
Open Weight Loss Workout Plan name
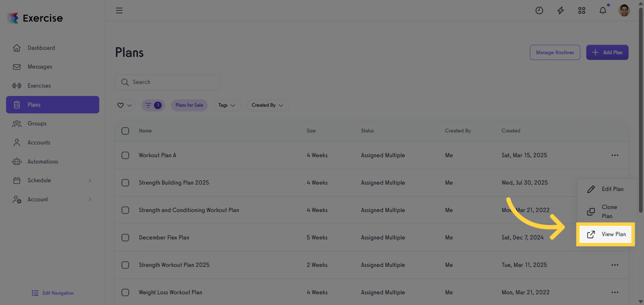click(x=170, y=292)
